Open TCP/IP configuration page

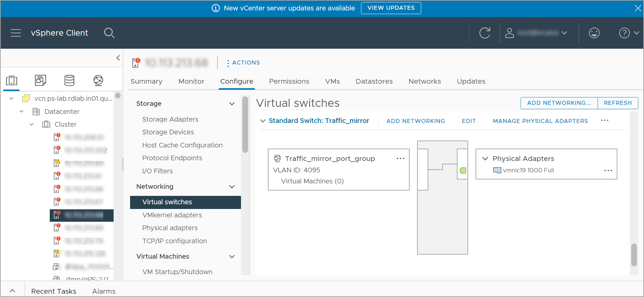click(174, 241)
